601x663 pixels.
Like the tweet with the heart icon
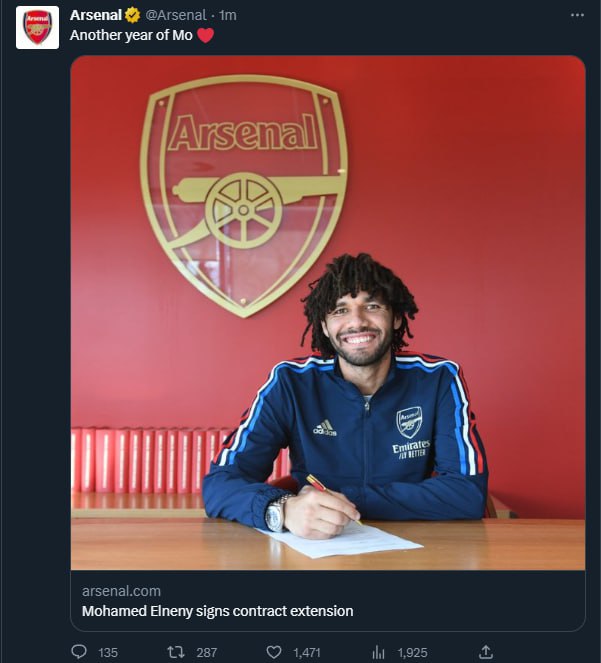273,652
